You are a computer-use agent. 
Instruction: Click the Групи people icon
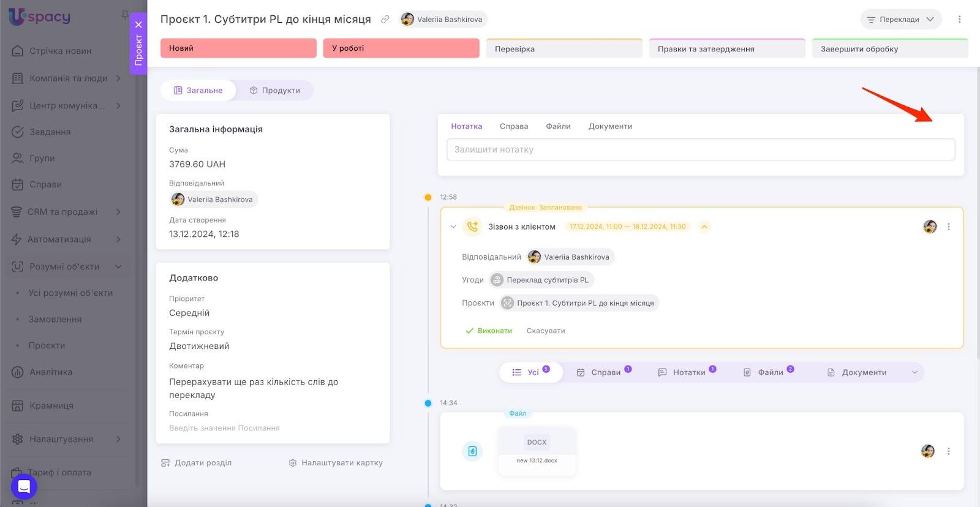[x=18, y=158]
